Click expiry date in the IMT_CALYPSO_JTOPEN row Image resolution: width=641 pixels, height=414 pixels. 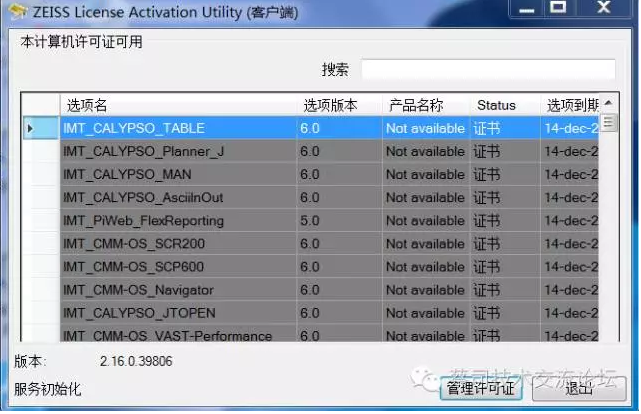[x=571, y=313]
